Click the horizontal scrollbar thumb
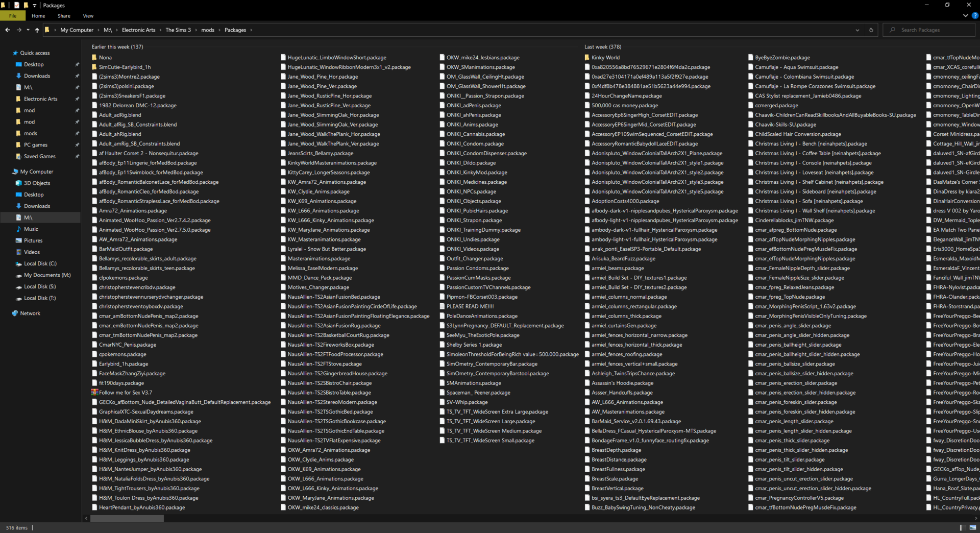This screenshot has width=980, height=533. [x=127, y=518]
